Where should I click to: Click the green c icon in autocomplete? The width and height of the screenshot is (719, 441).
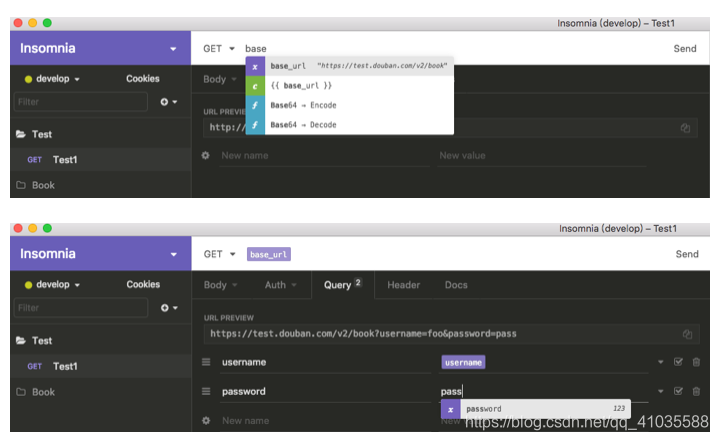[255, 86]
